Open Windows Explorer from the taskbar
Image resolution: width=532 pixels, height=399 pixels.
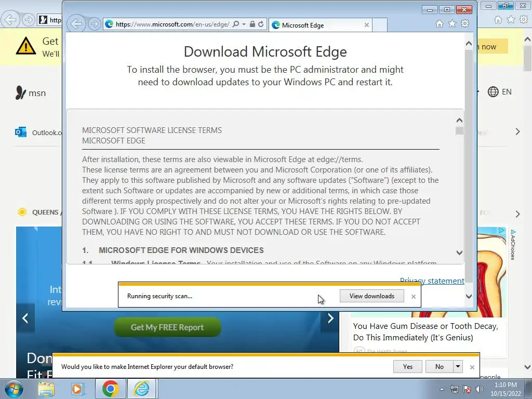pos(46,389)
